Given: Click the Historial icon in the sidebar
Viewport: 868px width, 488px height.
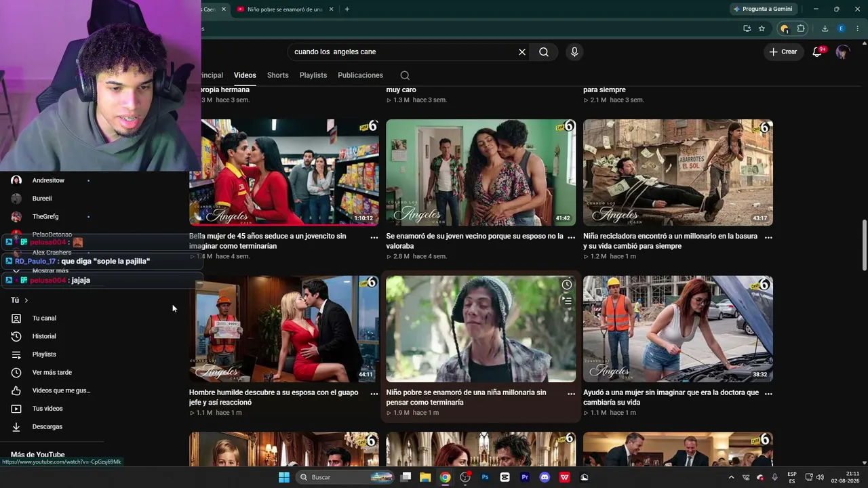Looking at the screenshot, I should click(16, 336).
